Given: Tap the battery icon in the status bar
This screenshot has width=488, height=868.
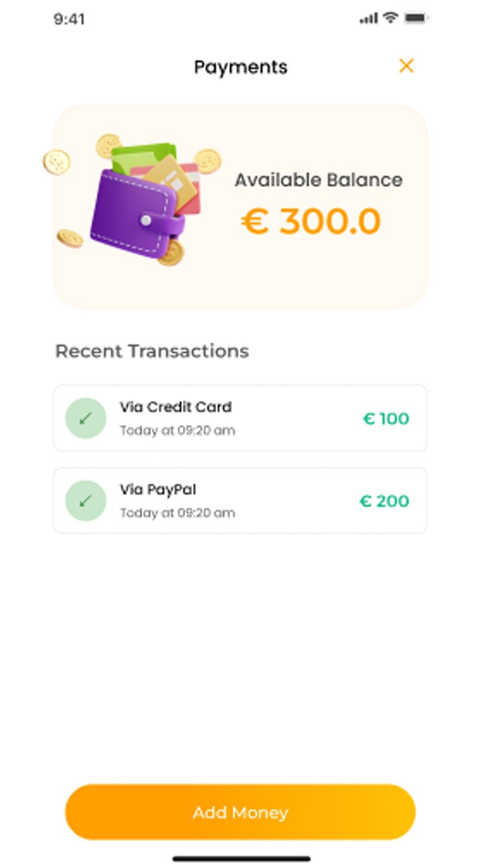Looking at the screenshot, I should pos(416,18).
